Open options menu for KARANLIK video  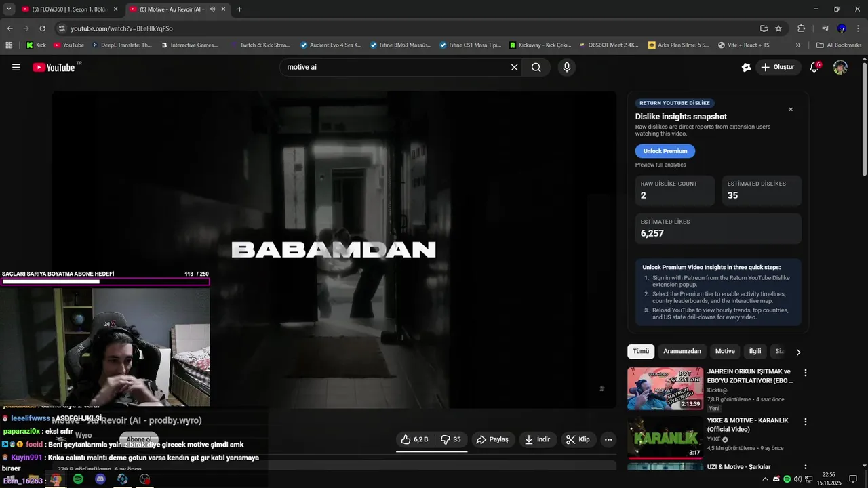(806, 422)
